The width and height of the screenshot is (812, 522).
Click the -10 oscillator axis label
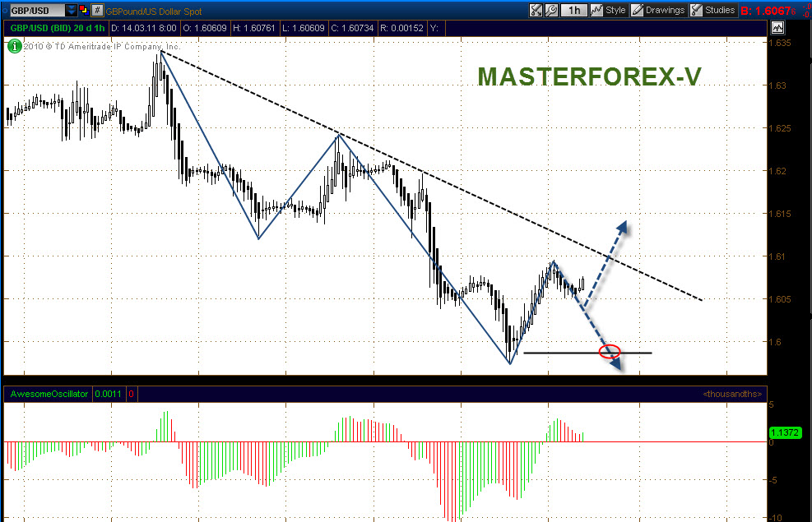point(775,518)
